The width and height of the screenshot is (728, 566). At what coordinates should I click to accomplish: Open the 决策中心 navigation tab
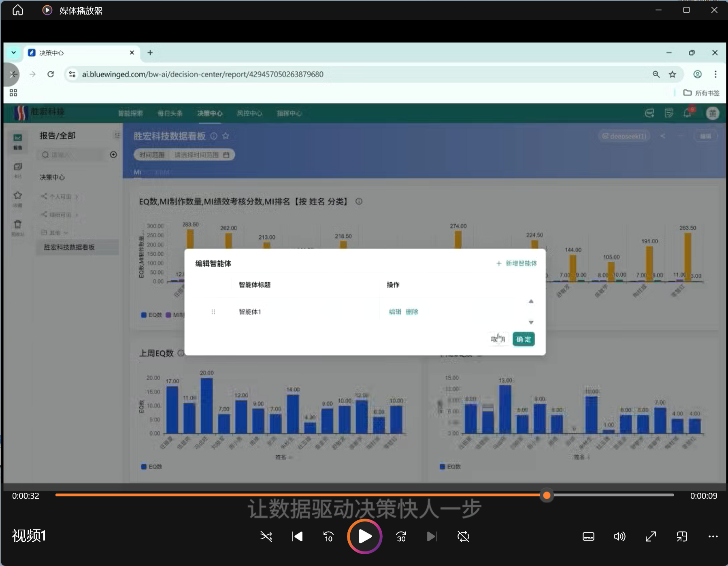210,113
